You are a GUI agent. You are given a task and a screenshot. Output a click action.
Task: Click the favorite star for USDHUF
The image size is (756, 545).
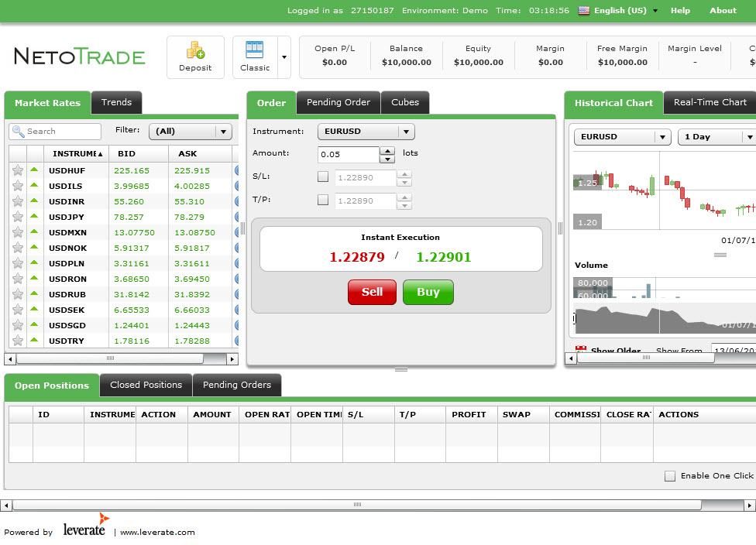[x=17, y=170]
